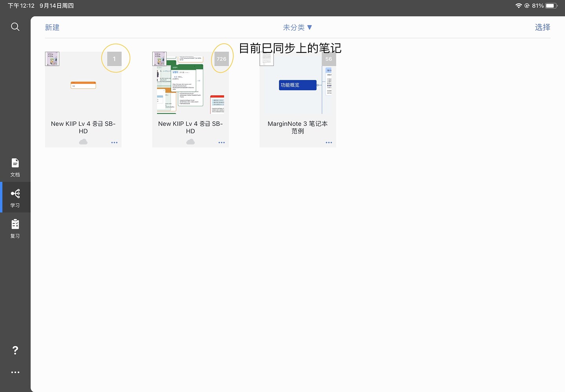This screenshot has height=392, width=565.
Task: Select the 学习 study mode icon
Action: [x=15, y=198]
